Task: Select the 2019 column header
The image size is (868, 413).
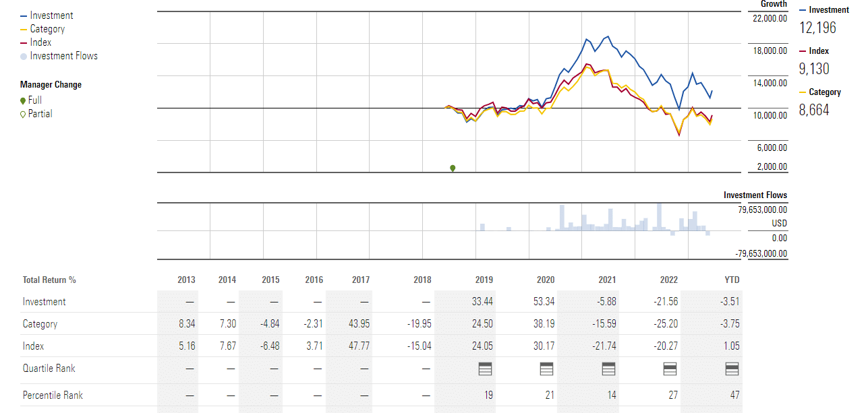Action: [x=484, y=280]
